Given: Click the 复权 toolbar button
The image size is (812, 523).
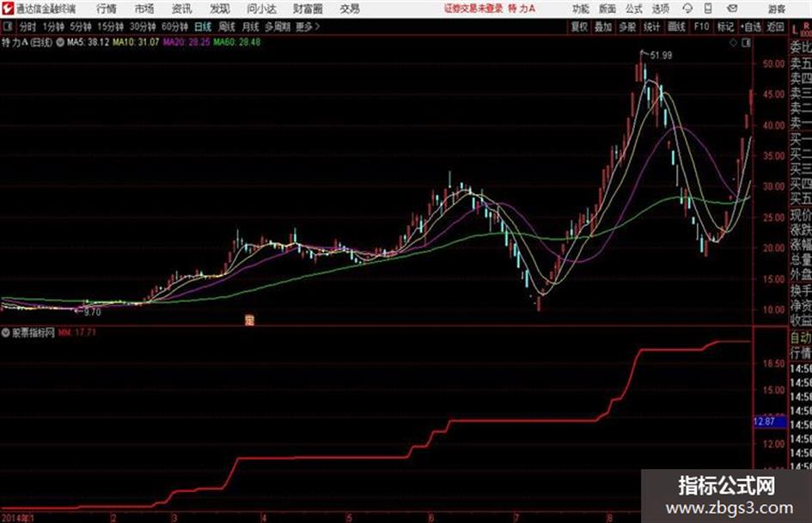Looking at the screenshot, I should pyautogui.click(x=579, y=27).
